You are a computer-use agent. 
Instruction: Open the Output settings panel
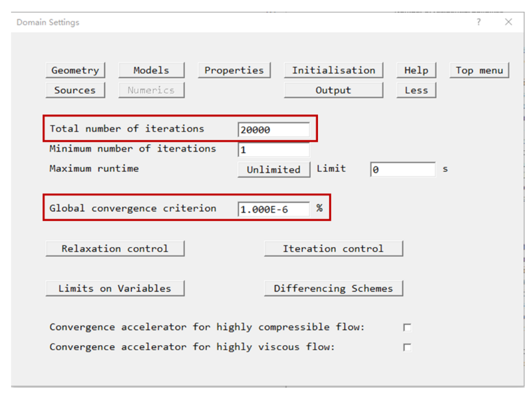tap(333, 90)
